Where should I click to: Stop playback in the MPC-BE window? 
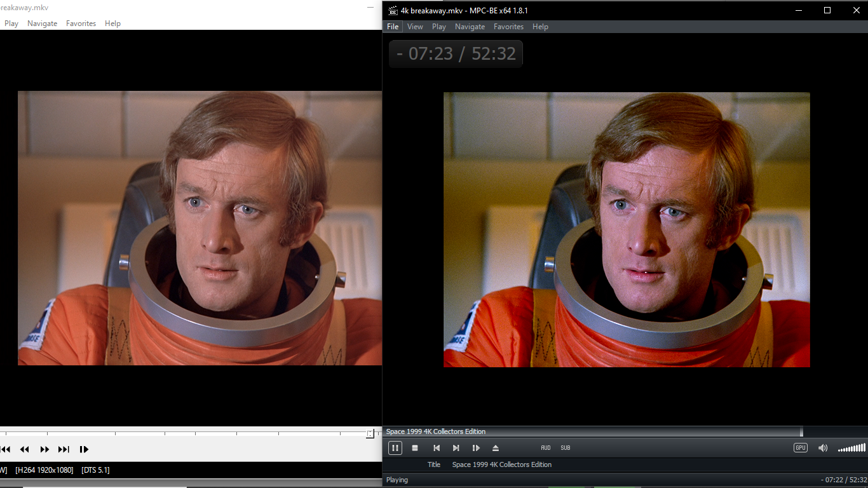[415, 448]
